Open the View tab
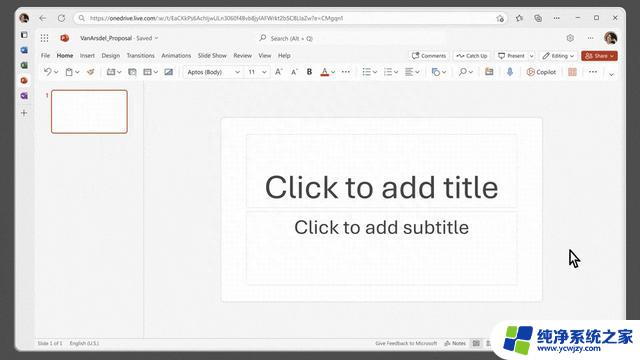This screenshot has height=360, width=640. point(264,56)
